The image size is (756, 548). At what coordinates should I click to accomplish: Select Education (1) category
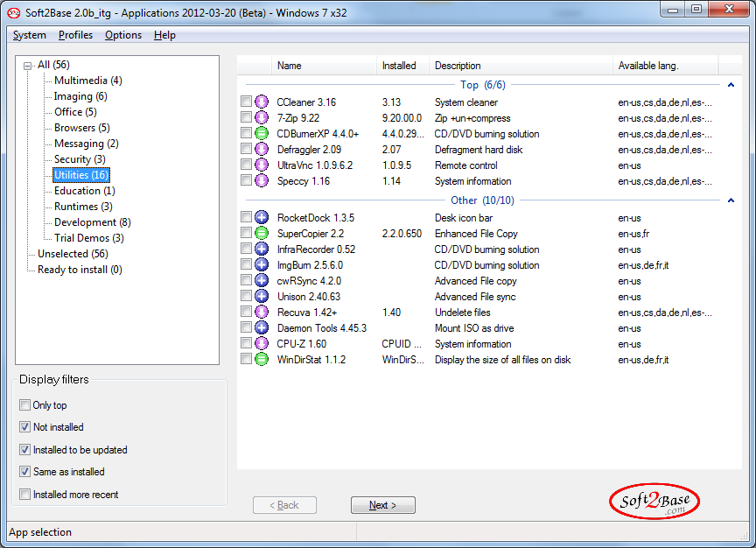coord(84,191)
